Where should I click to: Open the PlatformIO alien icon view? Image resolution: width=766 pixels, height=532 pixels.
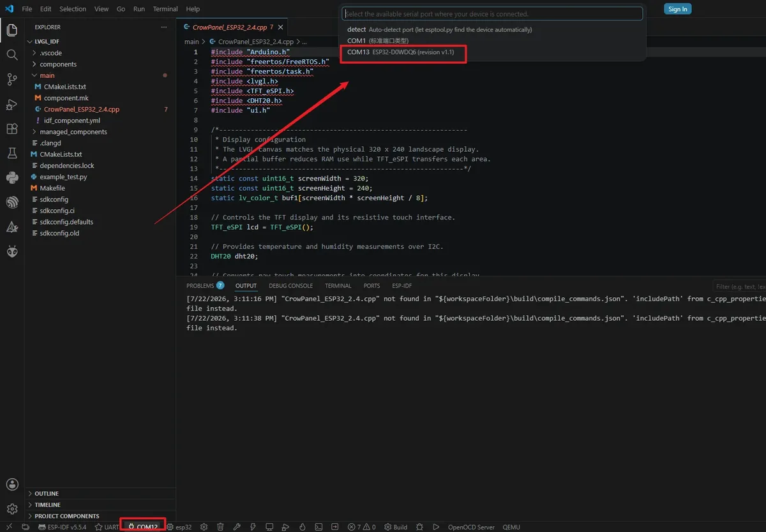[x=12, y=251]
